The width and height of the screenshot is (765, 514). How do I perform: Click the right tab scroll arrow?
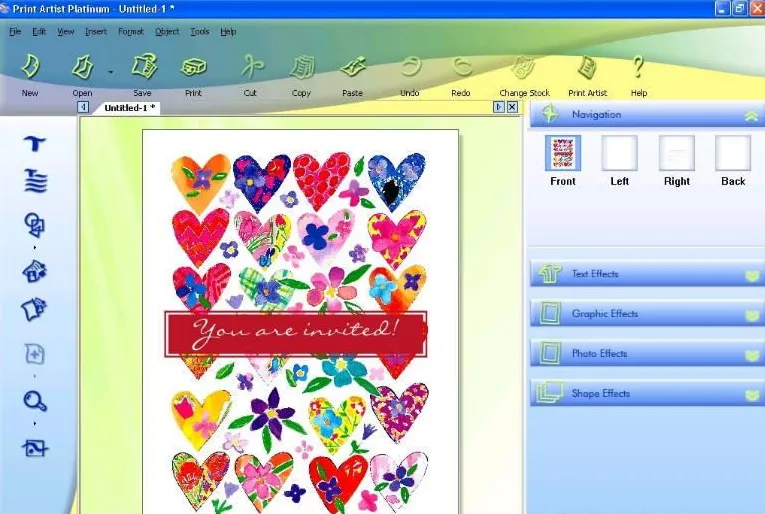click(499, 107)
